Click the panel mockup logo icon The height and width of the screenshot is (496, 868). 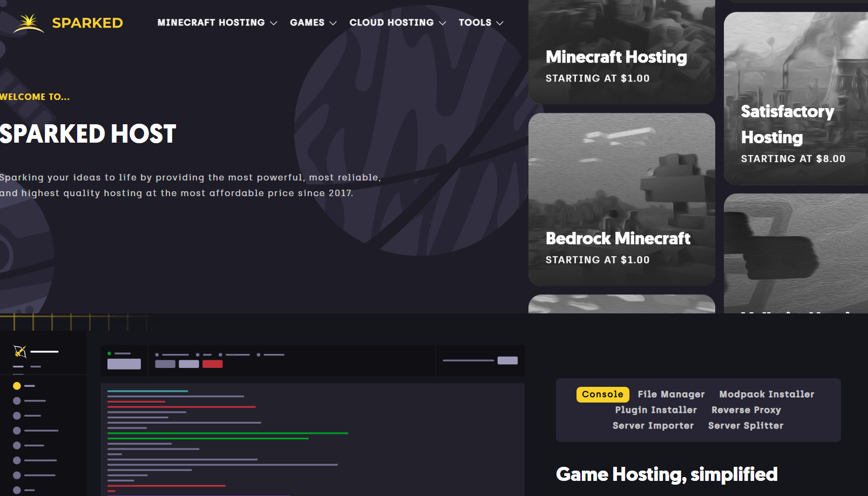[x=20, y=352]
